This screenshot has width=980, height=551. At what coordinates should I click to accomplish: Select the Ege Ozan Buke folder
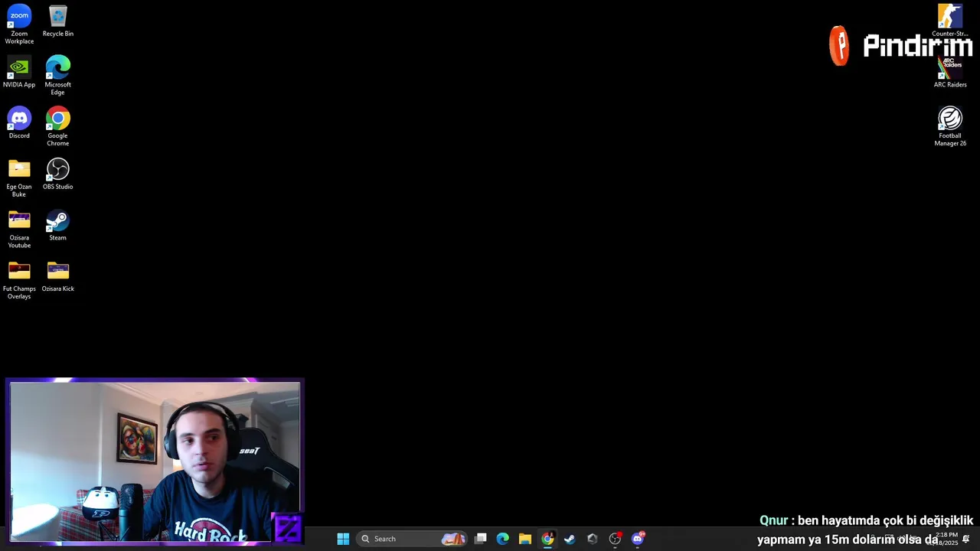[x=19, y=178]
